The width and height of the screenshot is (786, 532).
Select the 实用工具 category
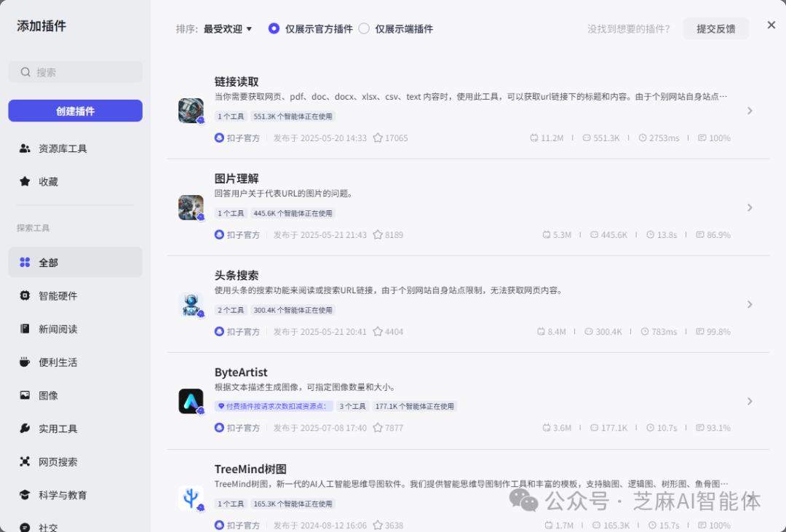75,428
